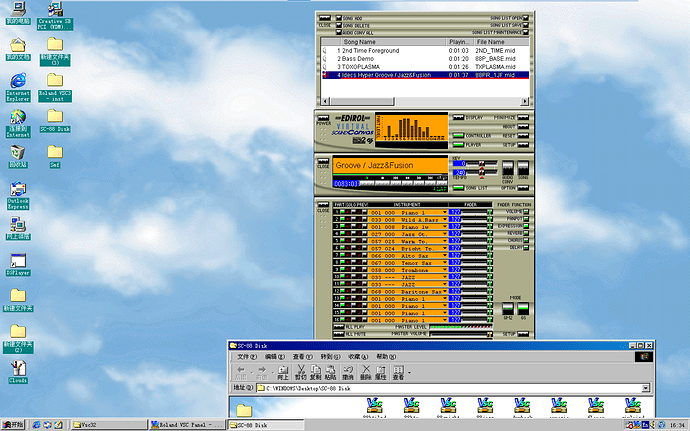Switch mode to GM2
Screen dimensions: 690x431
pyautogui.click(x=508, y=308)
